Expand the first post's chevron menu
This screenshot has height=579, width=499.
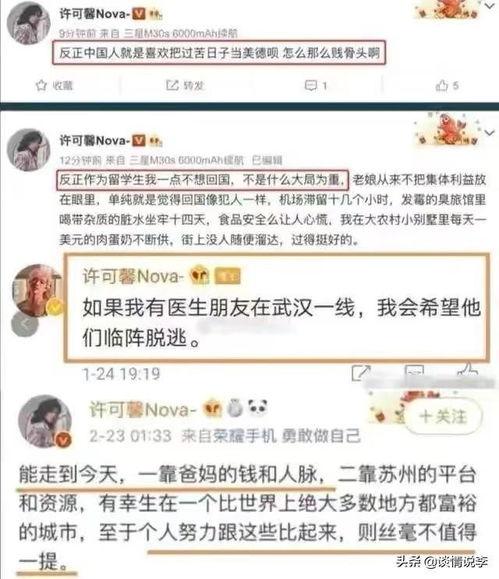pyautogui.click(x=490, y=6)
